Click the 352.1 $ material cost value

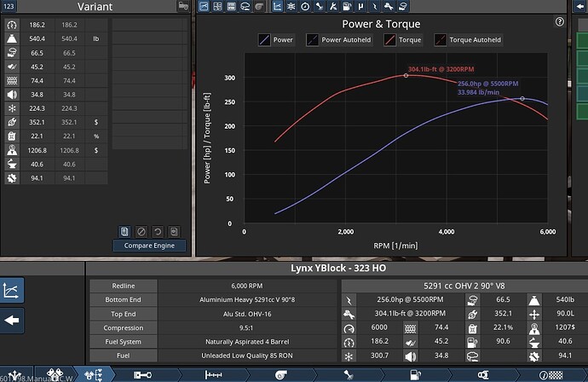[37, 122]
